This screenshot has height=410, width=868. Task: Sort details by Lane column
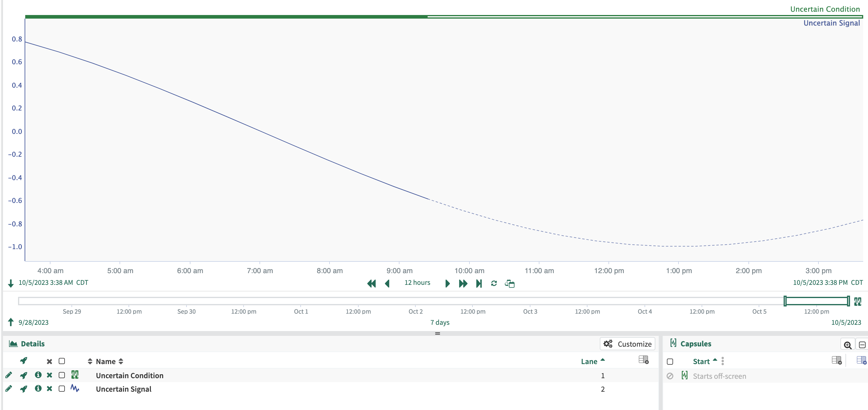coord(589,362)
